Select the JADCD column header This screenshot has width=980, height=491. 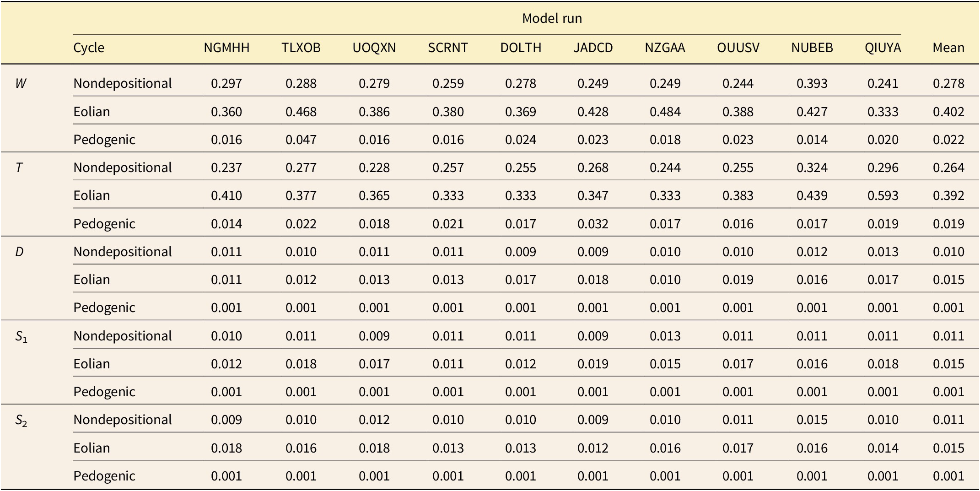point(593,48)
